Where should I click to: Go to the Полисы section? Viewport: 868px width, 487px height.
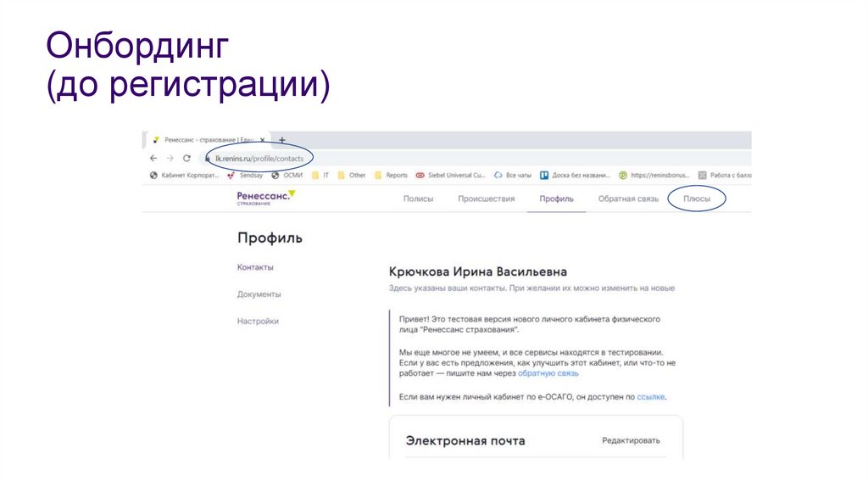click(418, 199)
